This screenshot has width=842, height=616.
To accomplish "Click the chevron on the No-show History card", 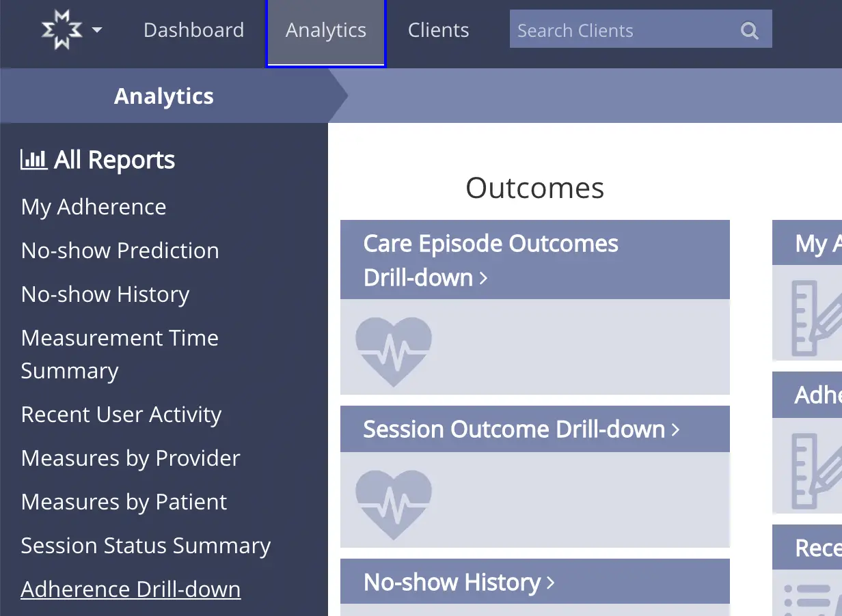I will (x=551, y=583).
